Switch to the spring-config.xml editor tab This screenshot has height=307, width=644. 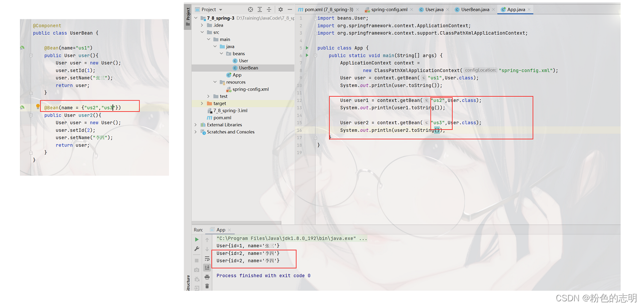(389, 9)
